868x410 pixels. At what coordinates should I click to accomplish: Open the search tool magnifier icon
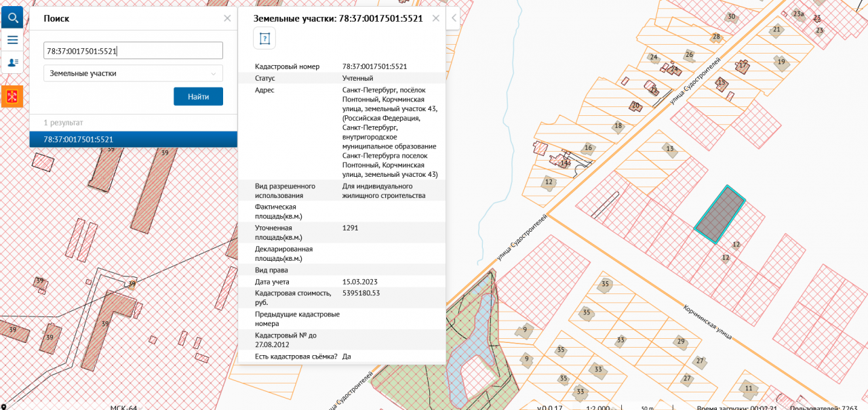pos(12,17)
